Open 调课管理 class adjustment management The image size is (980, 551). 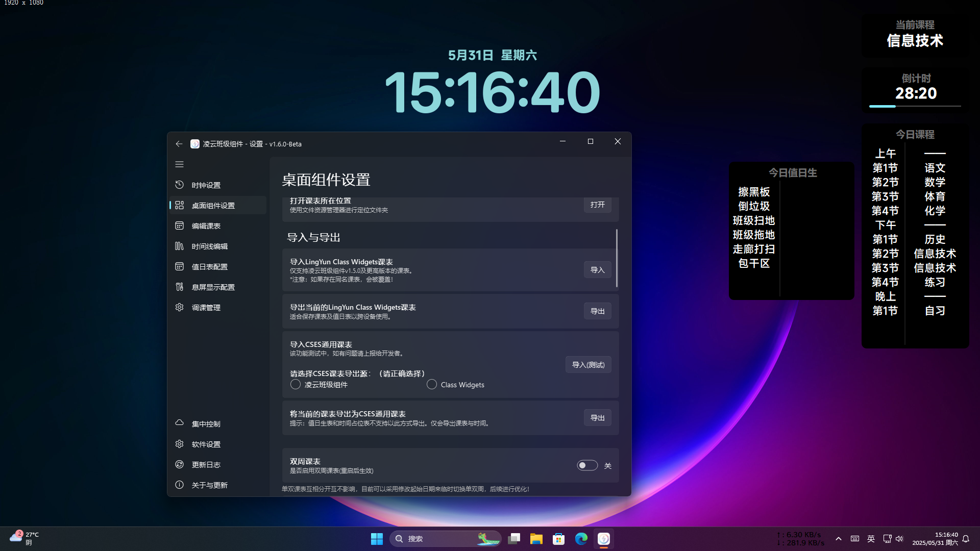click(x=206, y=308)
